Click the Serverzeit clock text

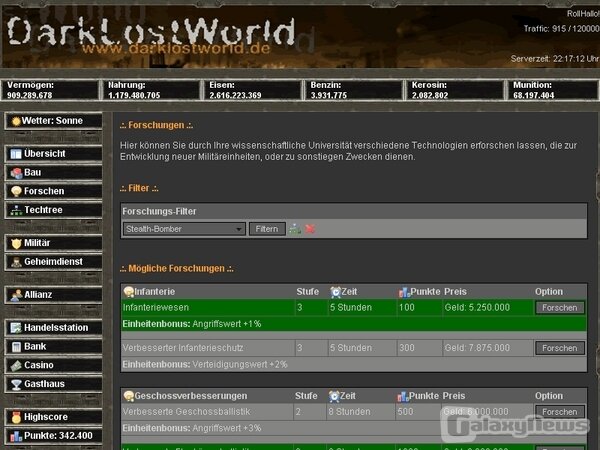[555, 59]
